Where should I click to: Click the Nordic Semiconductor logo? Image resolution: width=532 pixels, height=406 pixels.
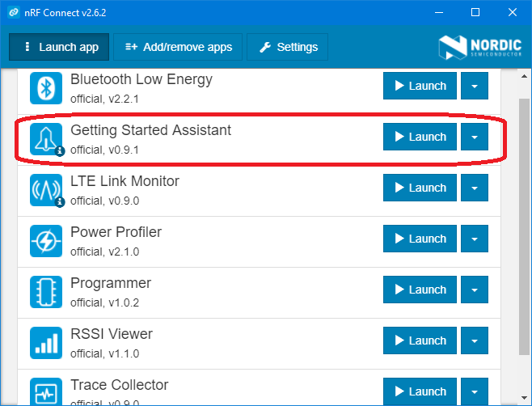[476, 46]
